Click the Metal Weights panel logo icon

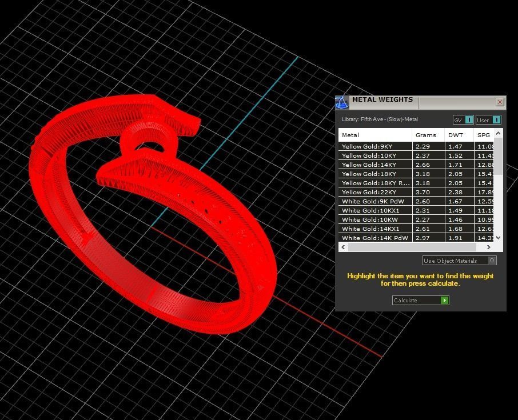[341, 103]
